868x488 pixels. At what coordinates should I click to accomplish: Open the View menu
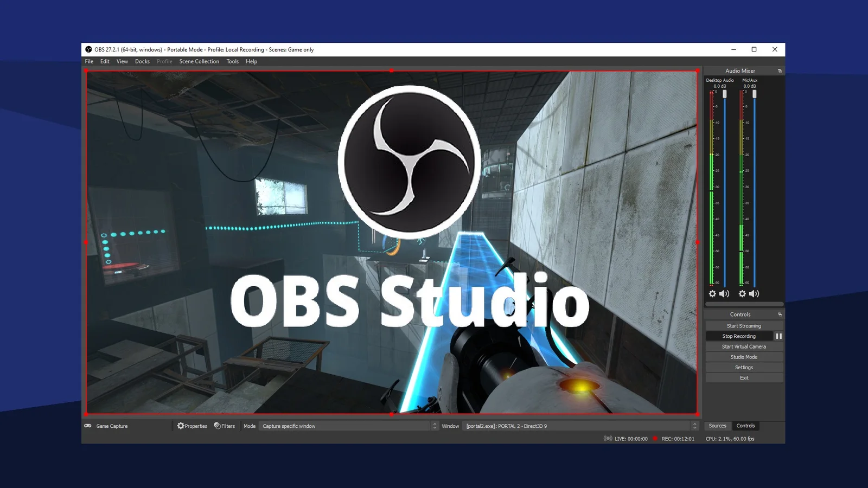122,61
